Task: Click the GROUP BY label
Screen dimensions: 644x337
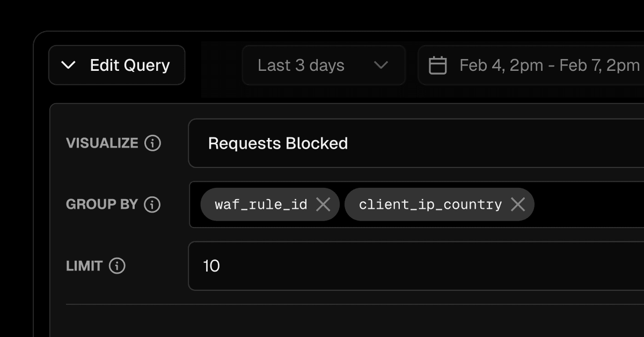Action: click(x=102, y=204)
